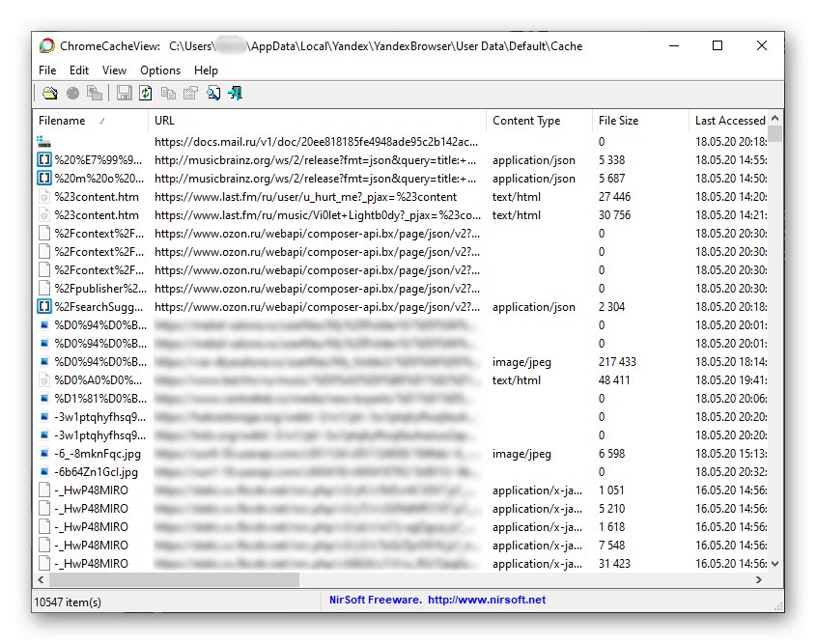Image resolution: width=816 pixels, height=644 pixels.
Task: Click page icon of %2Fpublisher%2... row
Action: pos(44,288)
